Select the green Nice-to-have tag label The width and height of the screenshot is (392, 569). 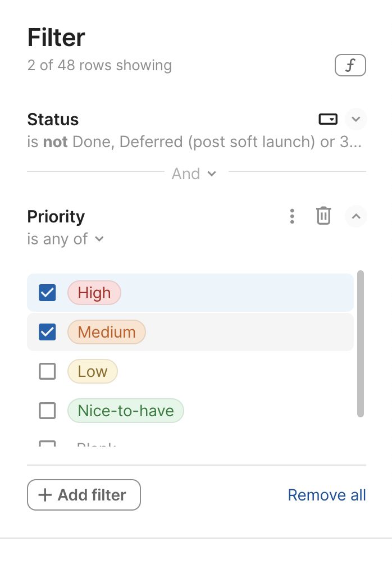pos(125,411)
